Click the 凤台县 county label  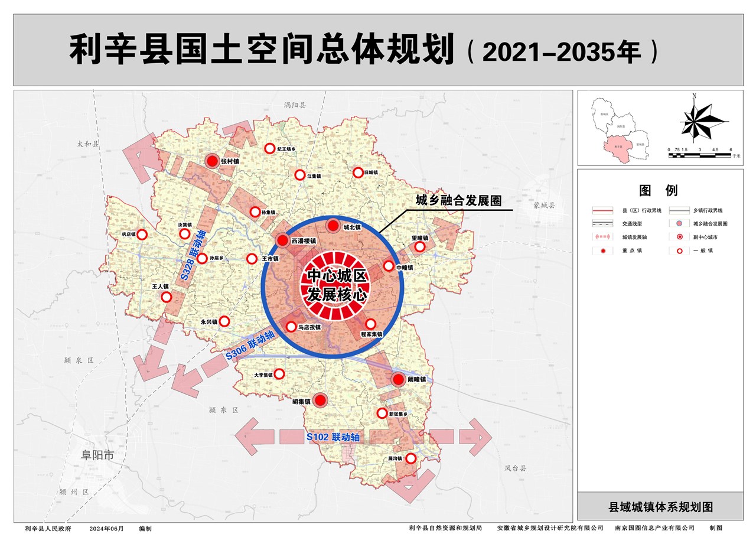tap(515, 468)
